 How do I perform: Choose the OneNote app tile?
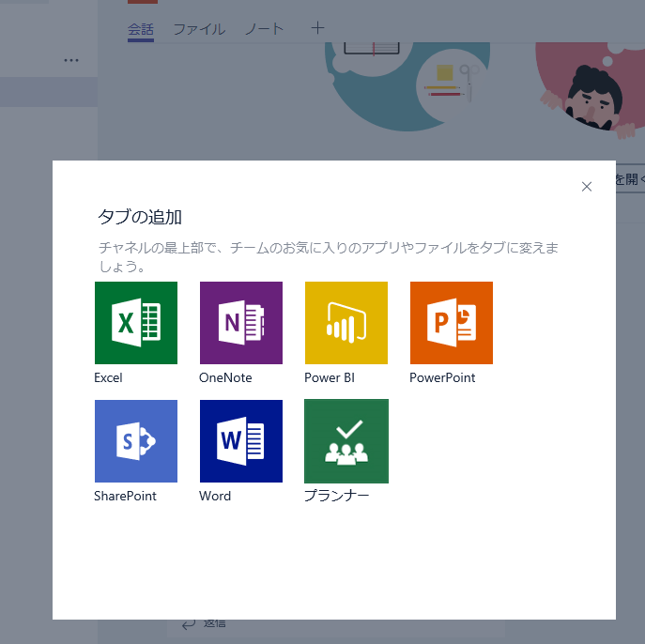click(x=241, y=323)
